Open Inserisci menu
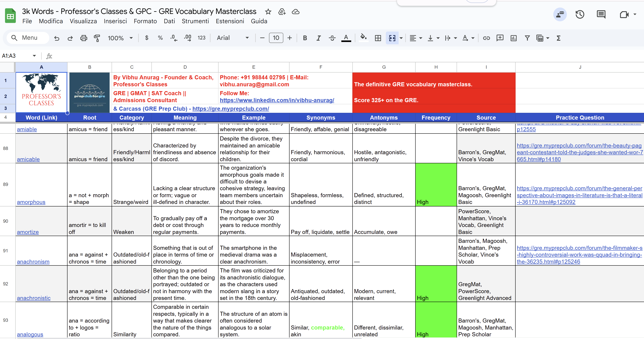The width and height of the screenshot is (644, 339). coord(115,21)
